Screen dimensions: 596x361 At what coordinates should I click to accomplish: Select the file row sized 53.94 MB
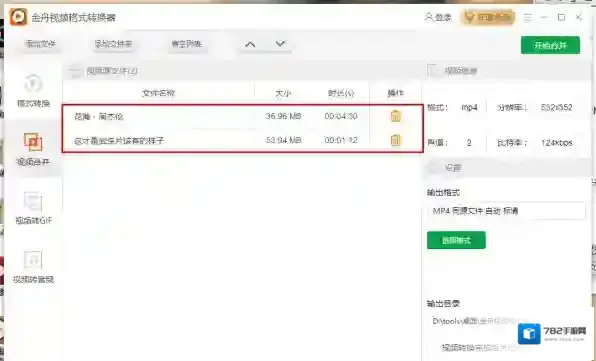(x=243, y=141)
